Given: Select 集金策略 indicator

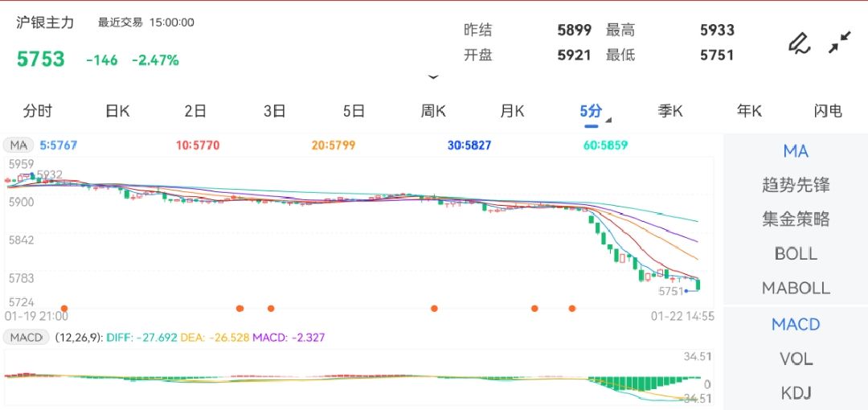Looking at the screenshot, I should point(796,219).
